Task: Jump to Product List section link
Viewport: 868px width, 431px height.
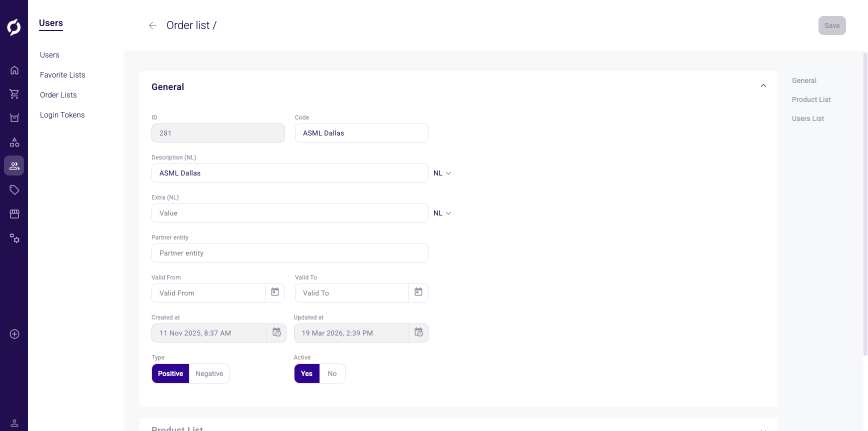Action: click(811, 99)
